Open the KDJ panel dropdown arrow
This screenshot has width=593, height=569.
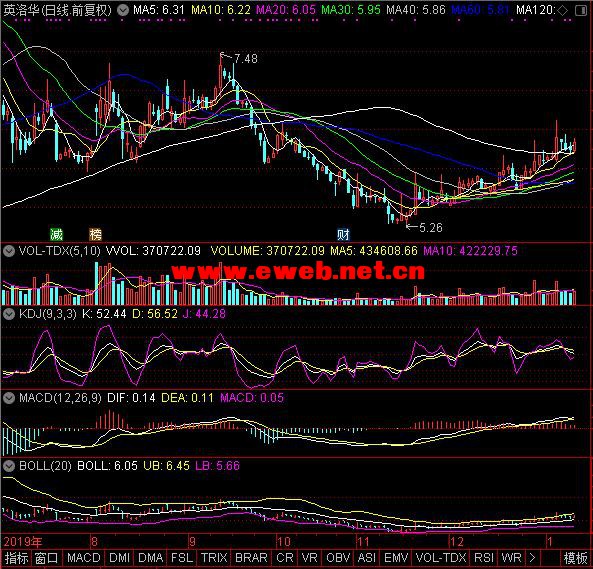(x=9, y=314)
